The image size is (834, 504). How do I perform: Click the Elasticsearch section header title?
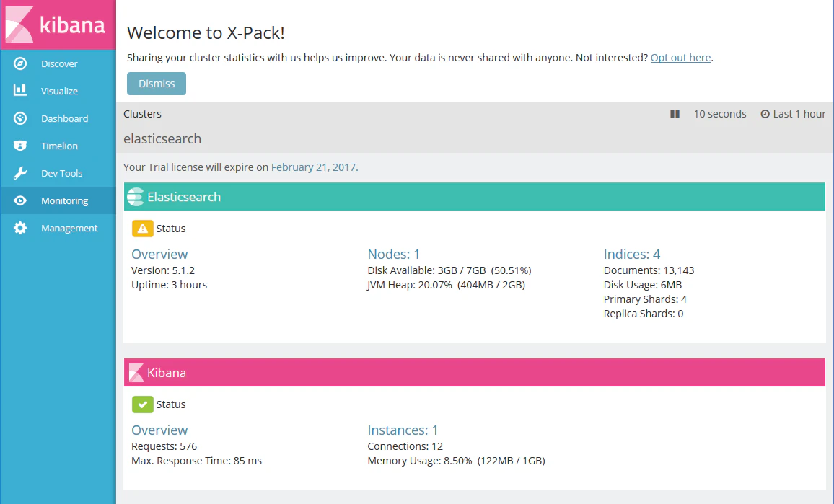pos(184,197)
